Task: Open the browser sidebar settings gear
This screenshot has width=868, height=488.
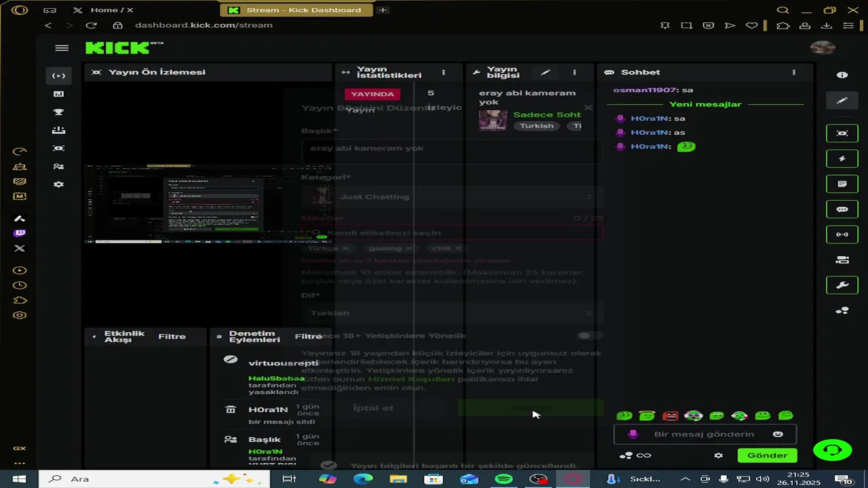Action: pyautogui.click(x=20, y=315)
